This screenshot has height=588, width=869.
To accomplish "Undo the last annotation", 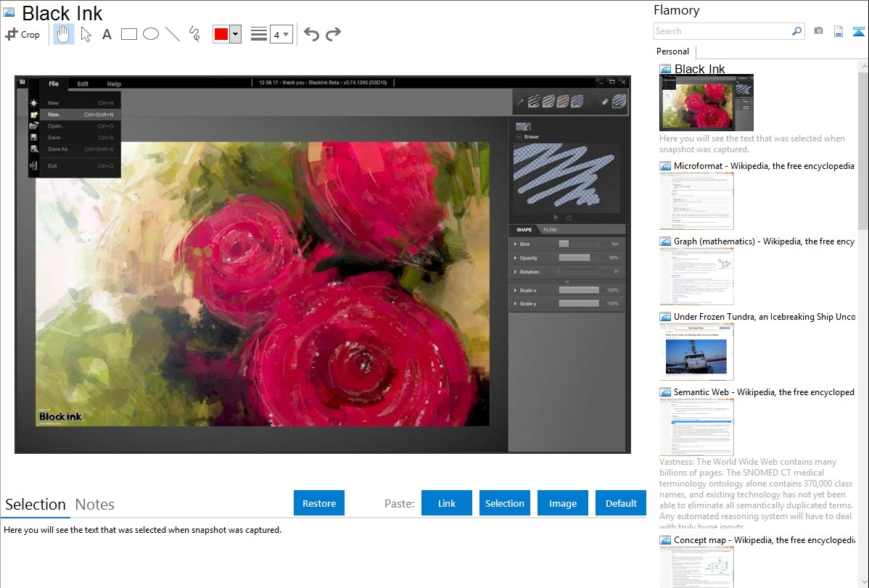I will tap(311, 34).
